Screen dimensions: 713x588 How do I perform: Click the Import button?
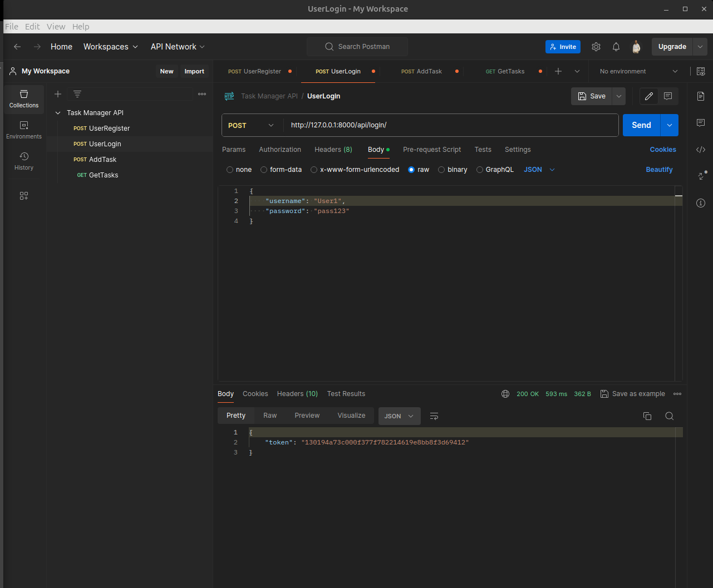pos(194,71)
